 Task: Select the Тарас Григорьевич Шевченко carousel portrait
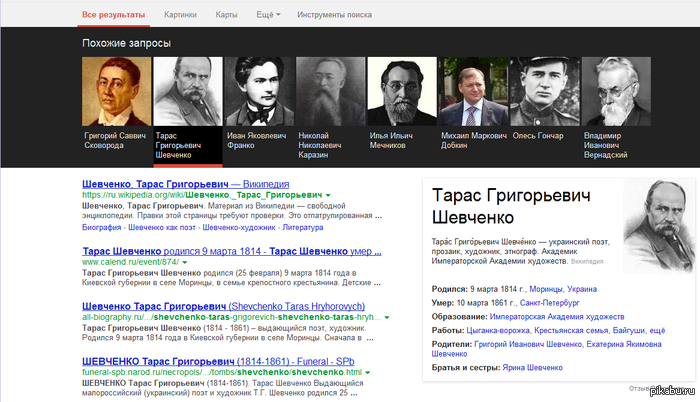(x=188, y=91)
